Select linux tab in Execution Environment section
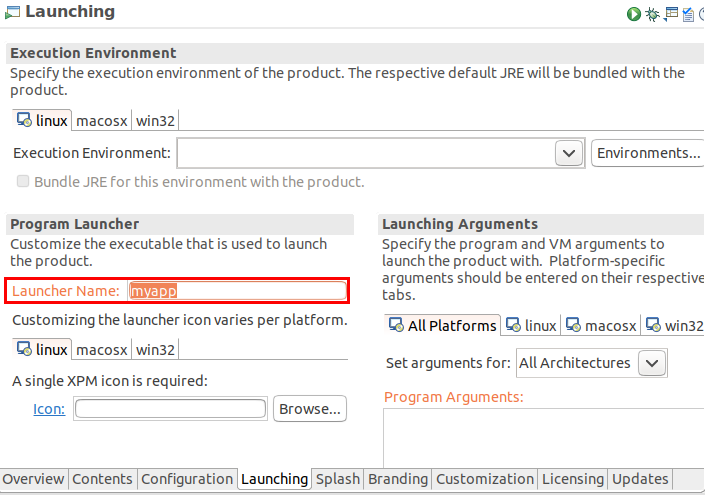This screenshot has width=705, height=495. coord(42,120)
